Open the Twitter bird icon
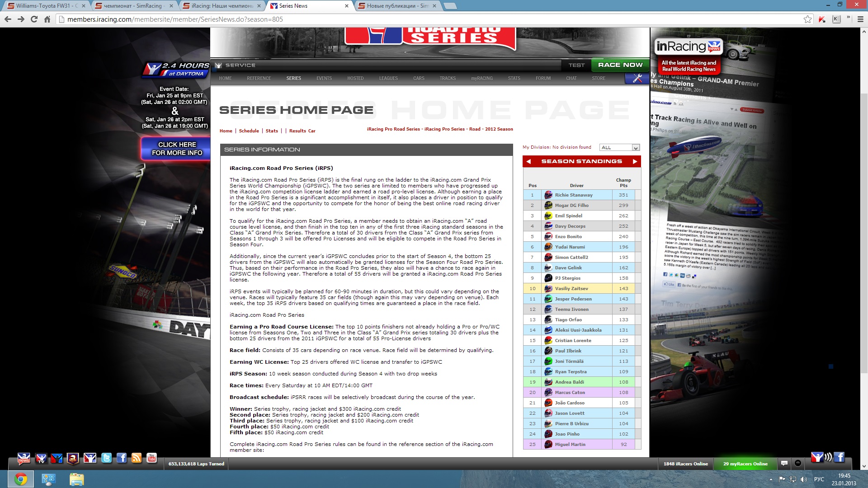Viewport: 868px width, 488px height. tap(107, 458)
